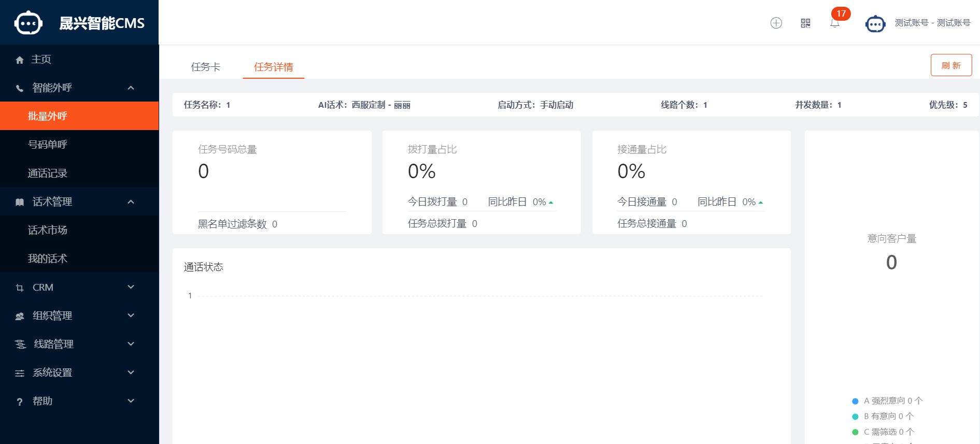Click the 黑名单过滤条数 label
Image resolution: width=980 pixels, height=444 pixels.
(x=232, y=224)
